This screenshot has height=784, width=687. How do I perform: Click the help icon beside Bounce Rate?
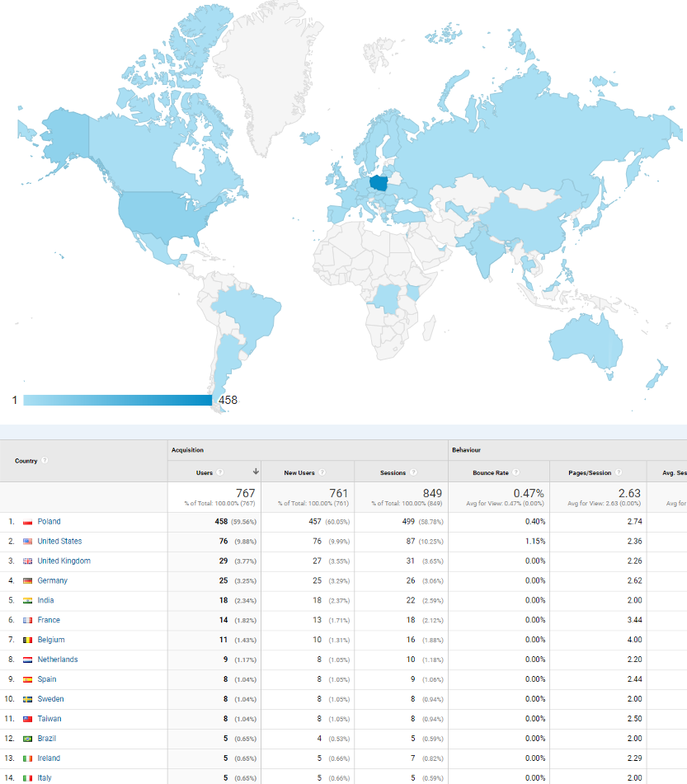pyautogui.click(x=515, y=473)
